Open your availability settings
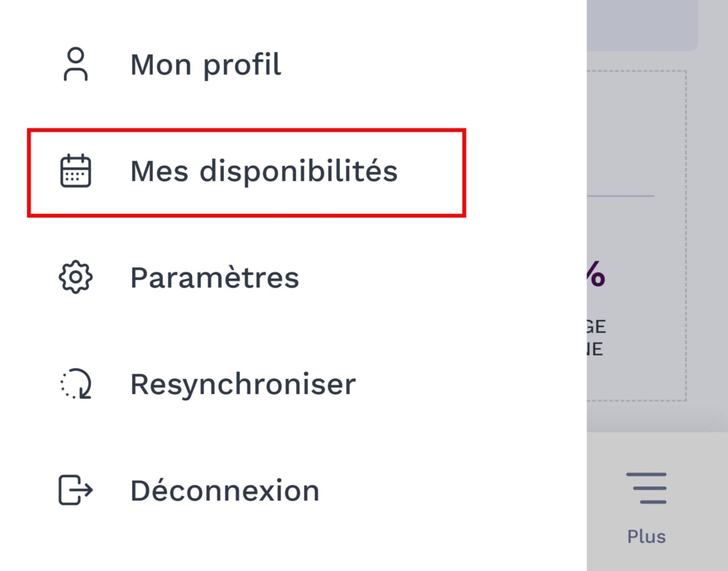The width and height of the screenshot is (728, 571). pyautogui.click(x=264, y=171)
